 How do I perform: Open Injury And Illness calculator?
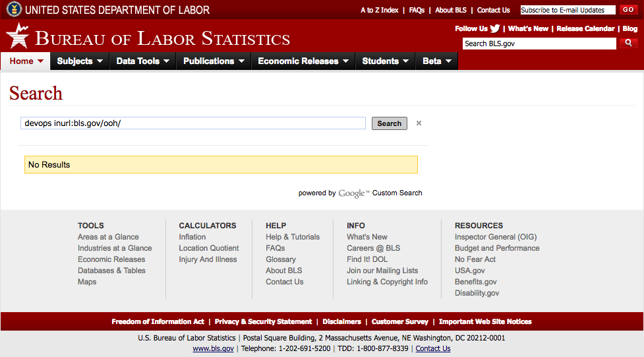208,259
